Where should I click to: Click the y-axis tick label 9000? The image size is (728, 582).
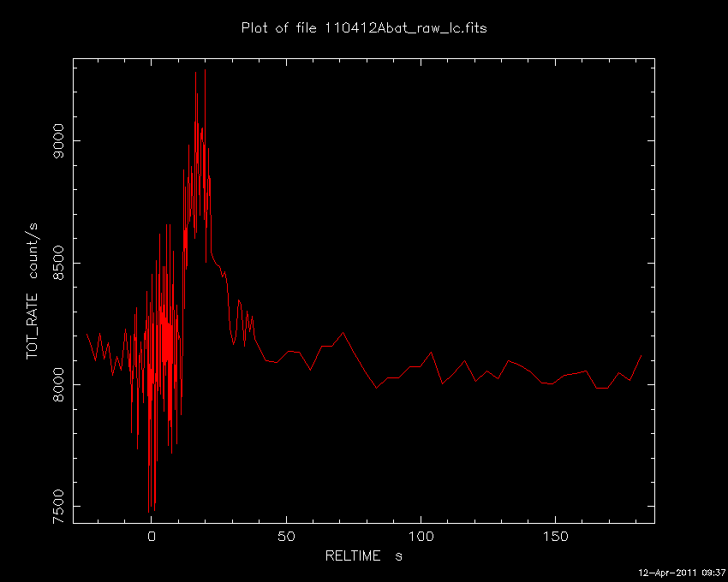point(58,141)
